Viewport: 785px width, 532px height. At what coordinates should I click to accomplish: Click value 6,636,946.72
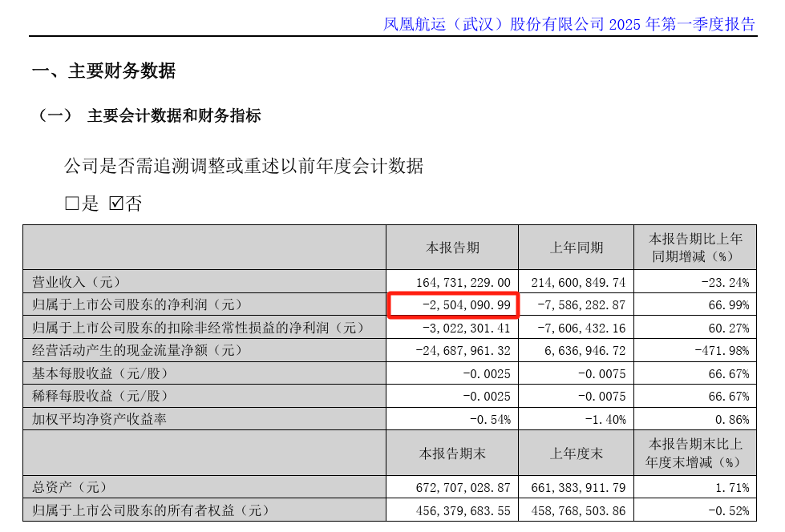585,351
